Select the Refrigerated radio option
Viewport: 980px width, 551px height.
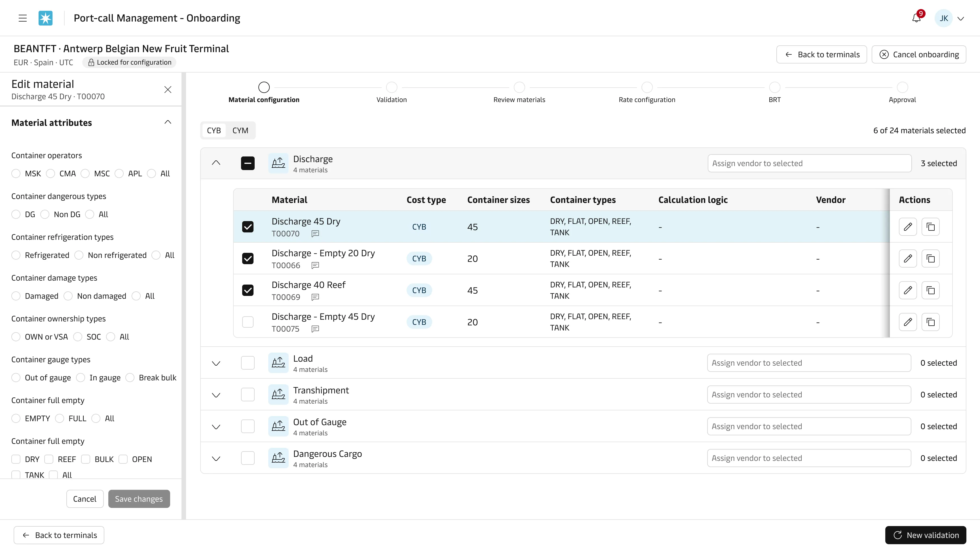point(16,255)
